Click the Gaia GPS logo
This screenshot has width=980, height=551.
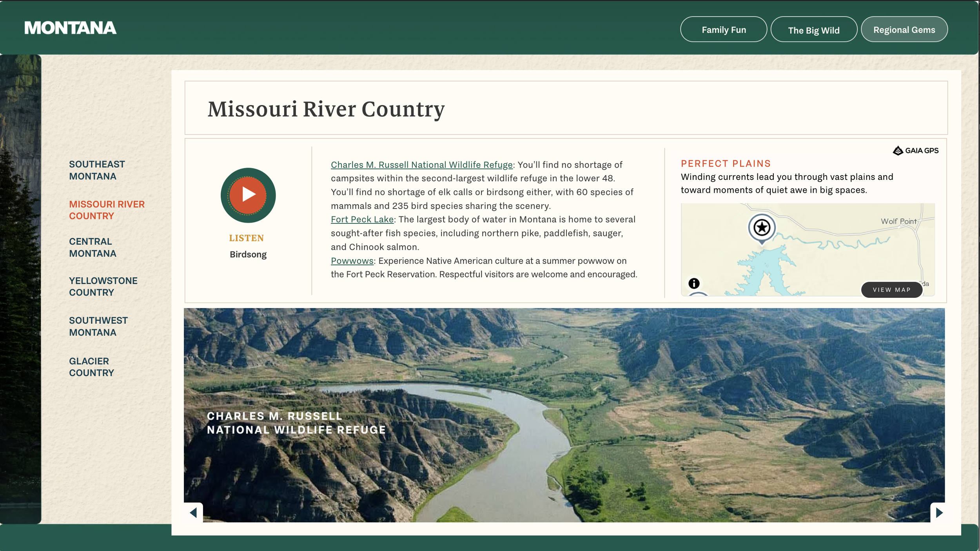pyautogui.click(x=915, y=150)
